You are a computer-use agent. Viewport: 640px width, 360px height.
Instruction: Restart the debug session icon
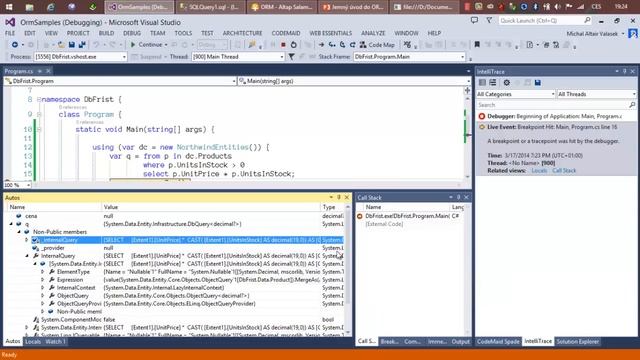tap(293, 45)
